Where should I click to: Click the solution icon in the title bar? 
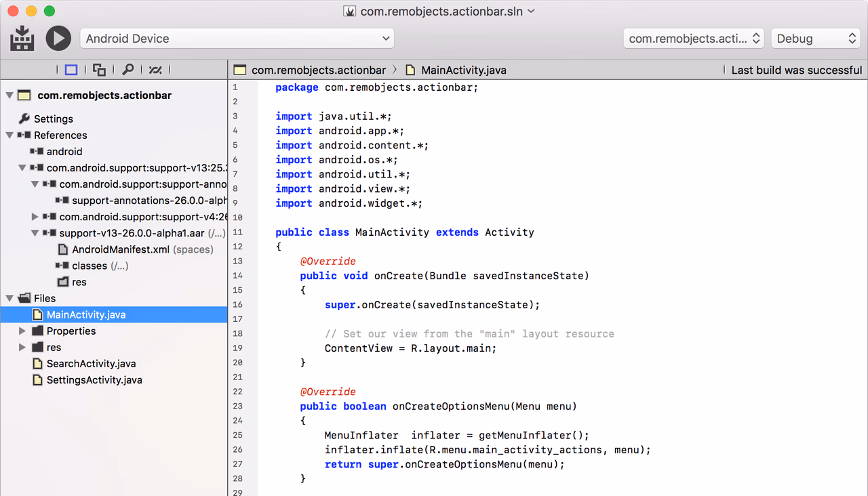(350, 11)
